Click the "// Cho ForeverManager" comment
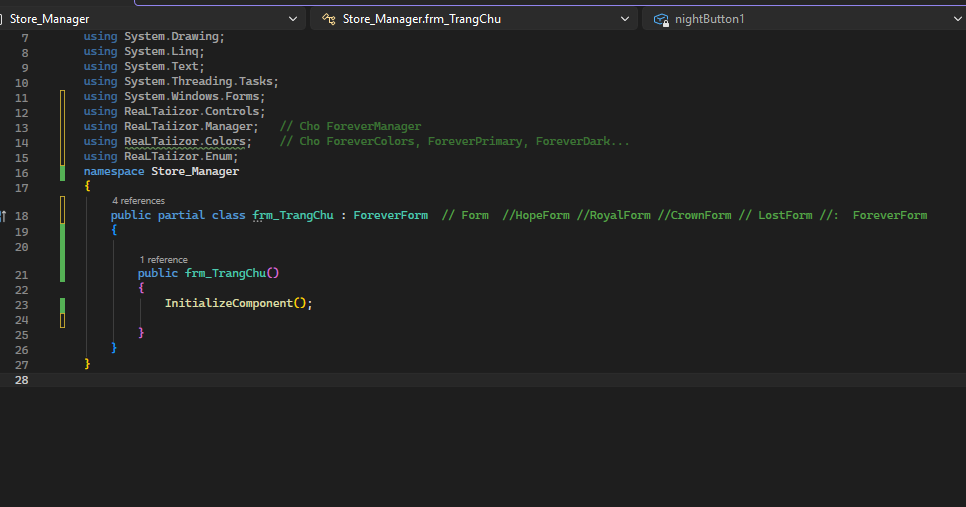The width and height of the screenshot is (966, 507). point(350,126)
